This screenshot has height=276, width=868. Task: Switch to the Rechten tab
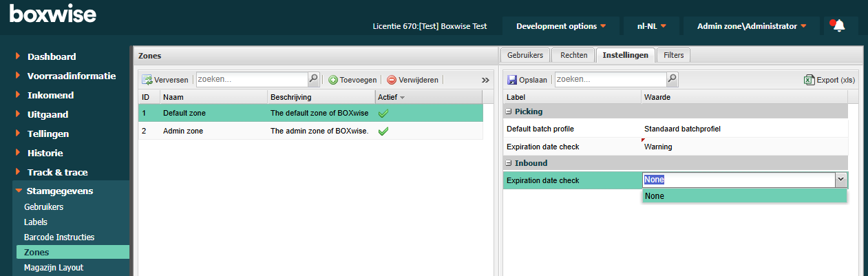[x=573, y=55]
